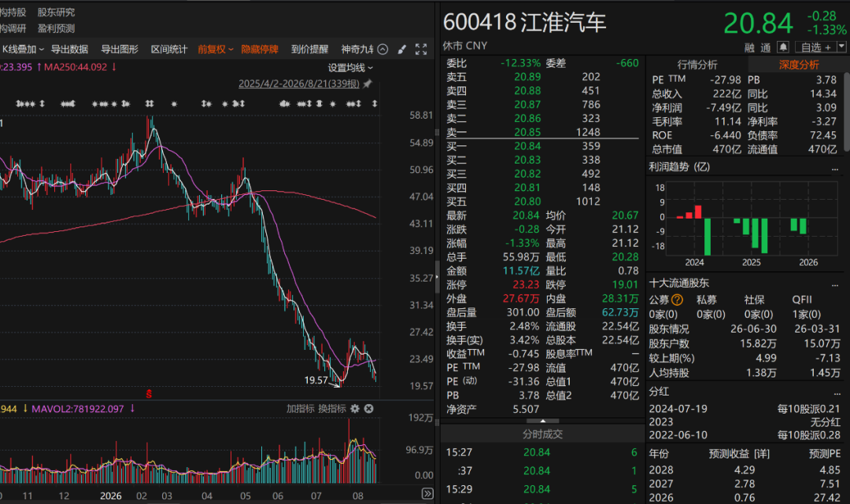
Task: Open the 神奇九转 indicator tool
Action: (358, 50)
